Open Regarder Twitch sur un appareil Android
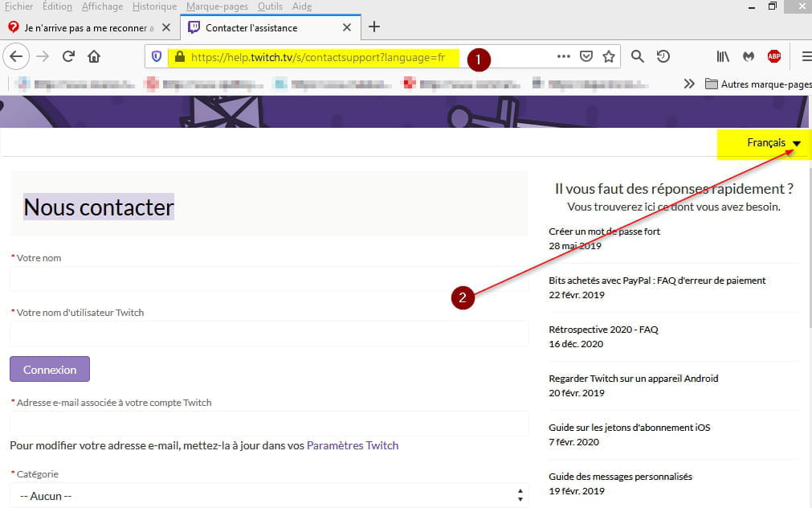The image size is (812, 508). [x=633, y=379]
